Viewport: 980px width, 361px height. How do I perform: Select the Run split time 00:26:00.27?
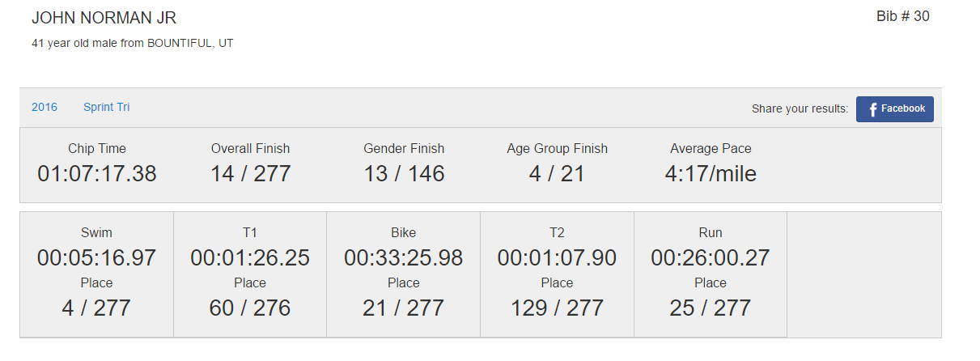[711, 258]
